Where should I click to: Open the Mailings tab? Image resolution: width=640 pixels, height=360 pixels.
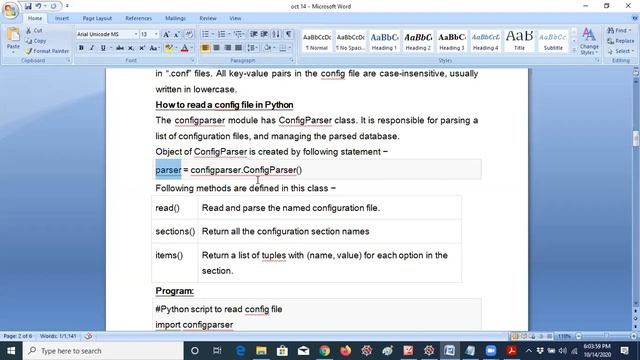coord(176,18)
